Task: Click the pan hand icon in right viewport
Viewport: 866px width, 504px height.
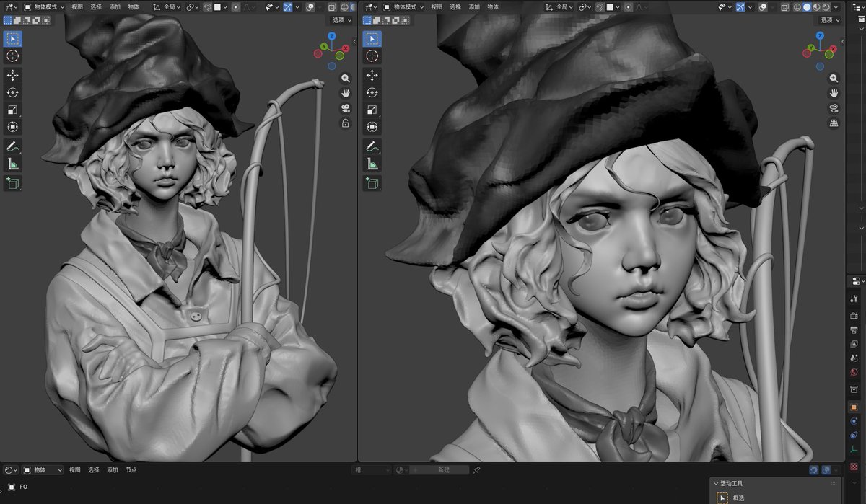Action: click(834, 93)
